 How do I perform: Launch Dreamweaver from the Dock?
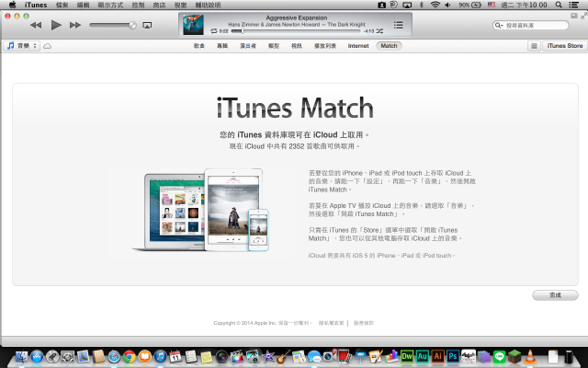point(407,356)
